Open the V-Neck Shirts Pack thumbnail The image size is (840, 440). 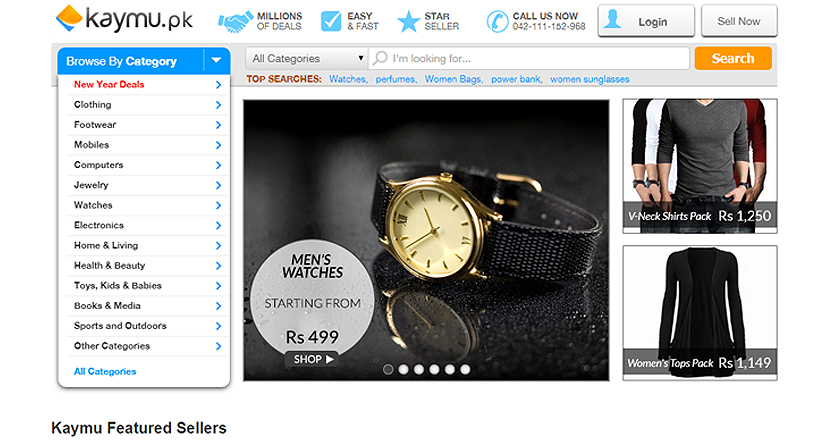coord(700,166)
